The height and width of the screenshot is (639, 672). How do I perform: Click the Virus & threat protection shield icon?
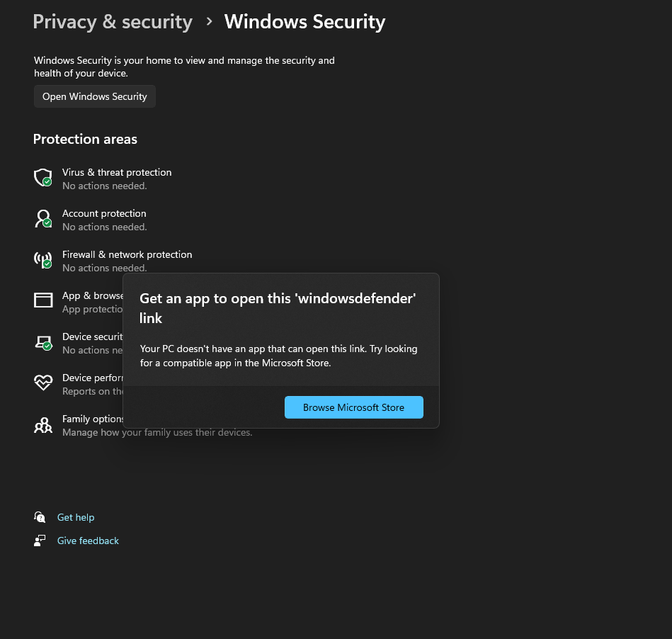pos(43,178)
